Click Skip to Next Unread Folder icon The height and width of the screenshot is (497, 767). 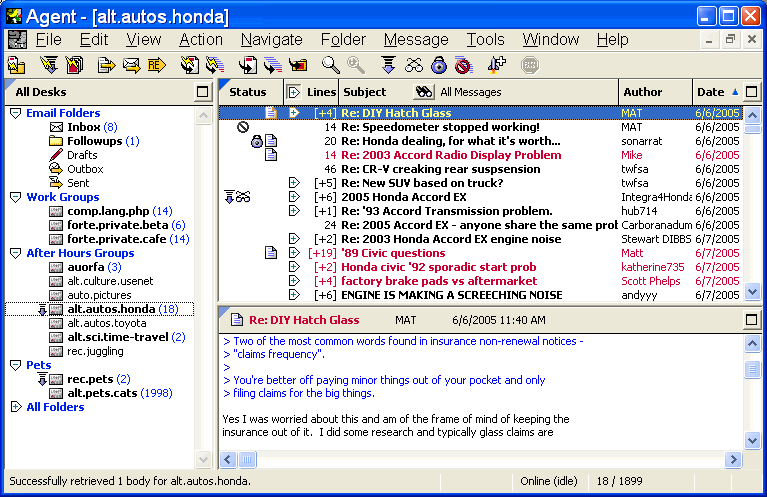(298, 65)
